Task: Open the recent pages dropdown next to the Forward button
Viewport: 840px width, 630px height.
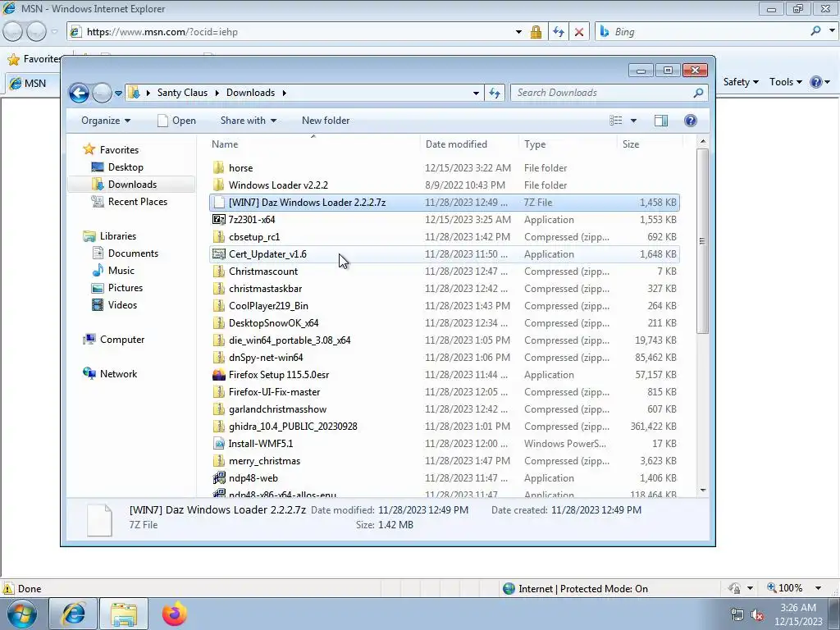Action: click(118, 94)
